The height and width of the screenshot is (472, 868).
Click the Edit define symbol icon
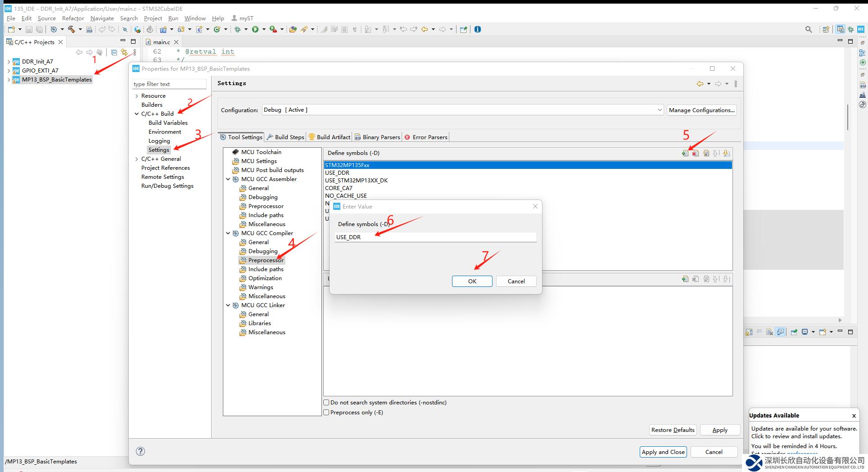coord(706,153)
